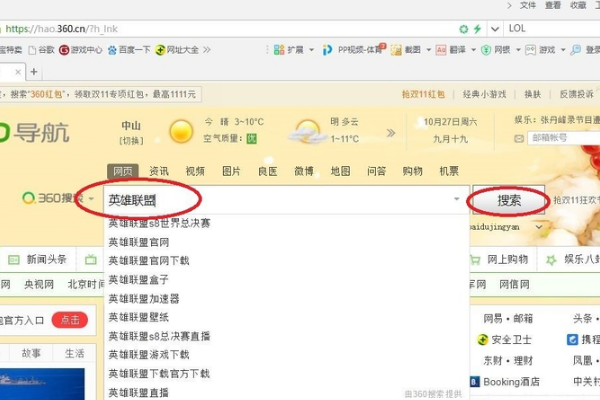
Task: Click the LOL browser search field
Action: click(553, 29)
